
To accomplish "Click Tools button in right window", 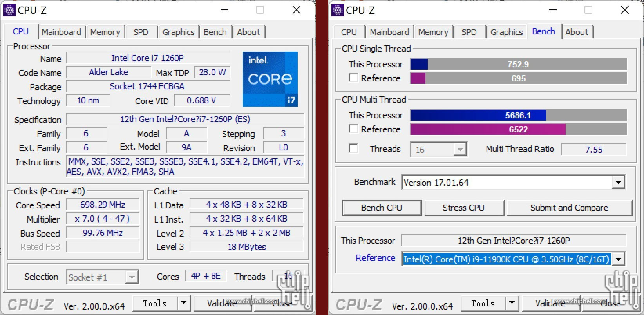I will tap(483, 303).
